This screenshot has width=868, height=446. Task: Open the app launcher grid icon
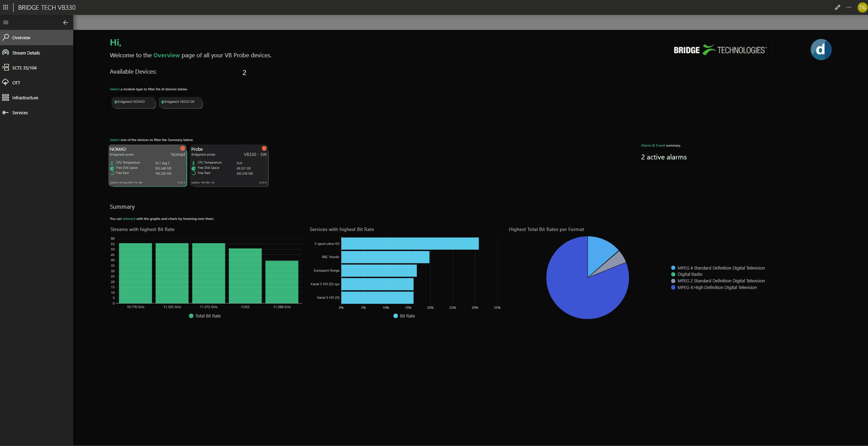click(6, 7)
